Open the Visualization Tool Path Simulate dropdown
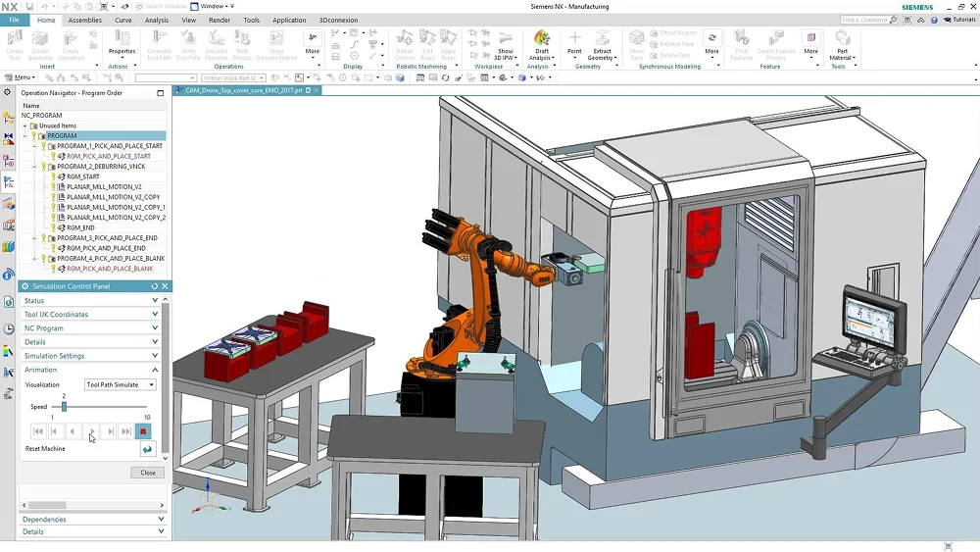Image resolution: width=980 pixels, height=552 pixels. click(121, 385)
